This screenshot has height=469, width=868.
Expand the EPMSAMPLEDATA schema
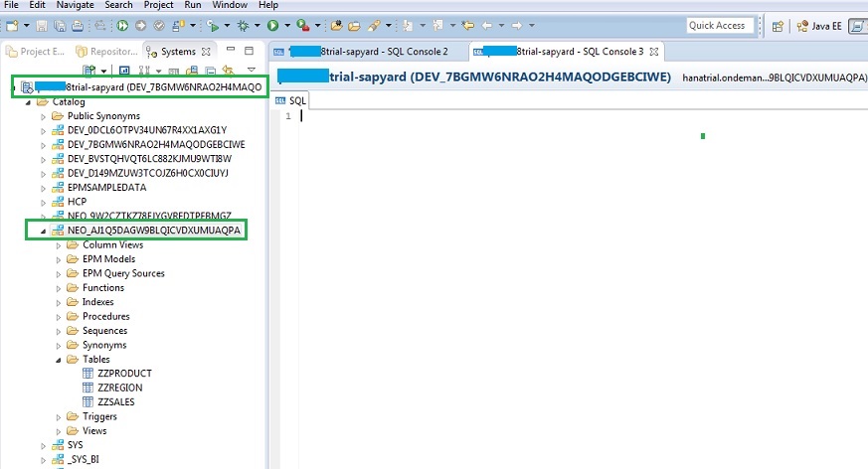[x=43, y=188]
